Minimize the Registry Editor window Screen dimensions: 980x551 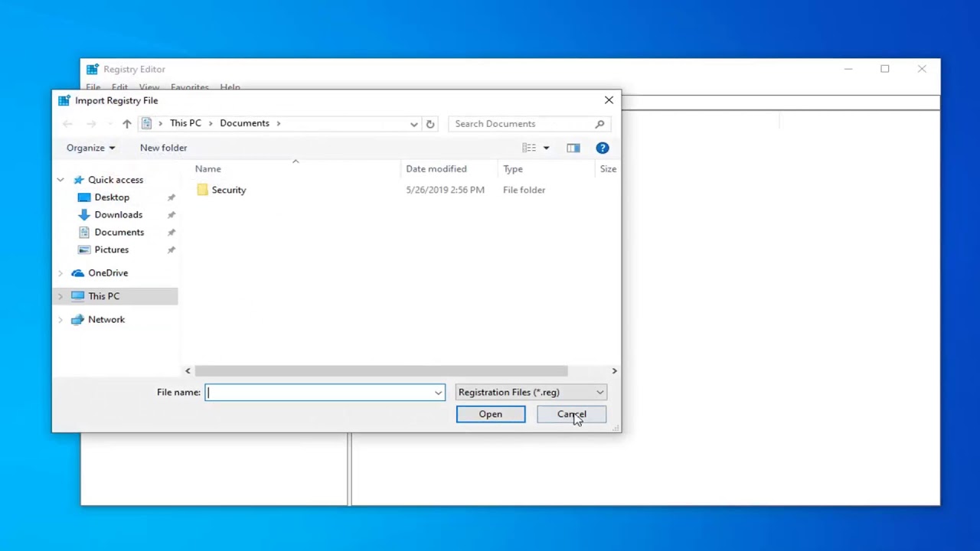[848, 69]
